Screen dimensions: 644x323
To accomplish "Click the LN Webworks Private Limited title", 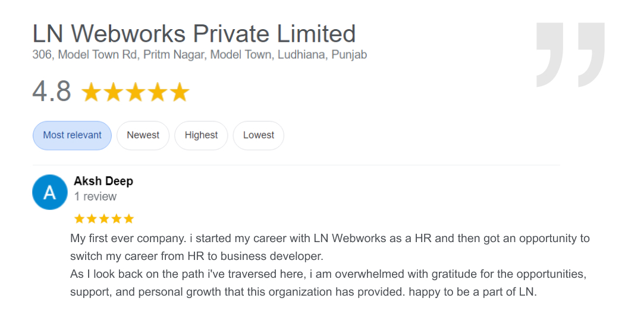I will (194, 33).
